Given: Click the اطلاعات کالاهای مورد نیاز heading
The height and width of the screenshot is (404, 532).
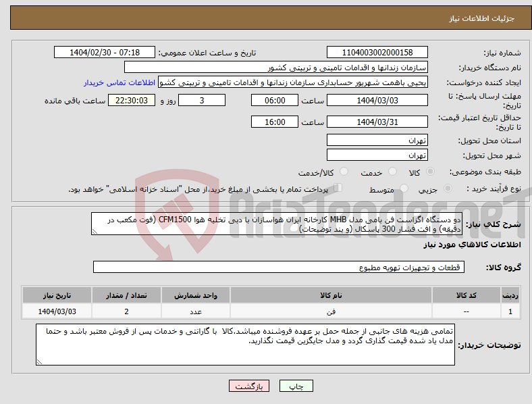Looking at the screenshot, I should 472,245.
